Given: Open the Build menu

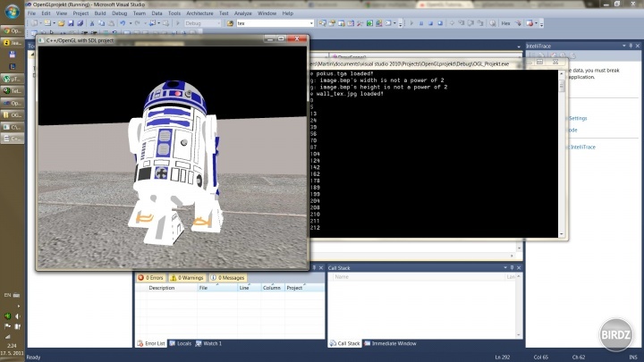Looking at the screenshot, I should click(100, 13).
